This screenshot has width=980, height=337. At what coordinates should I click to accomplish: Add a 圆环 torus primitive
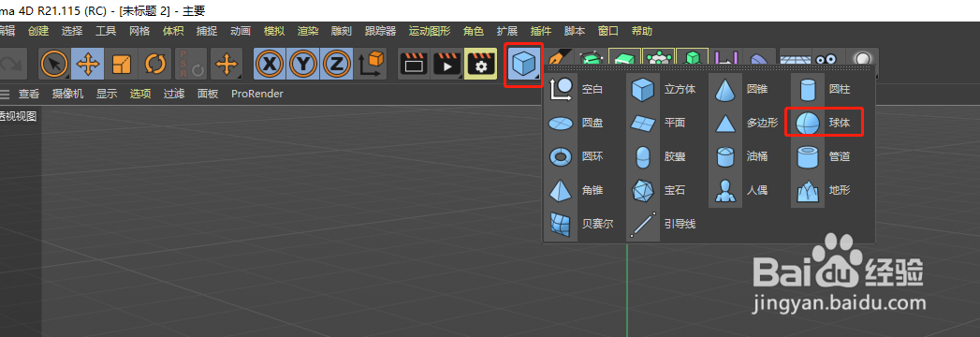coord(577,157)
